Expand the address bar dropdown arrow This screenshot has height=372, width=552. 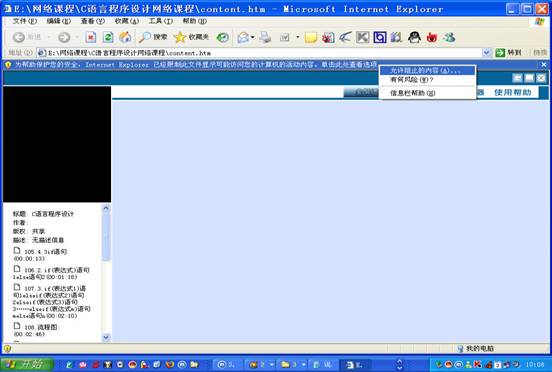tap(486, 53)
